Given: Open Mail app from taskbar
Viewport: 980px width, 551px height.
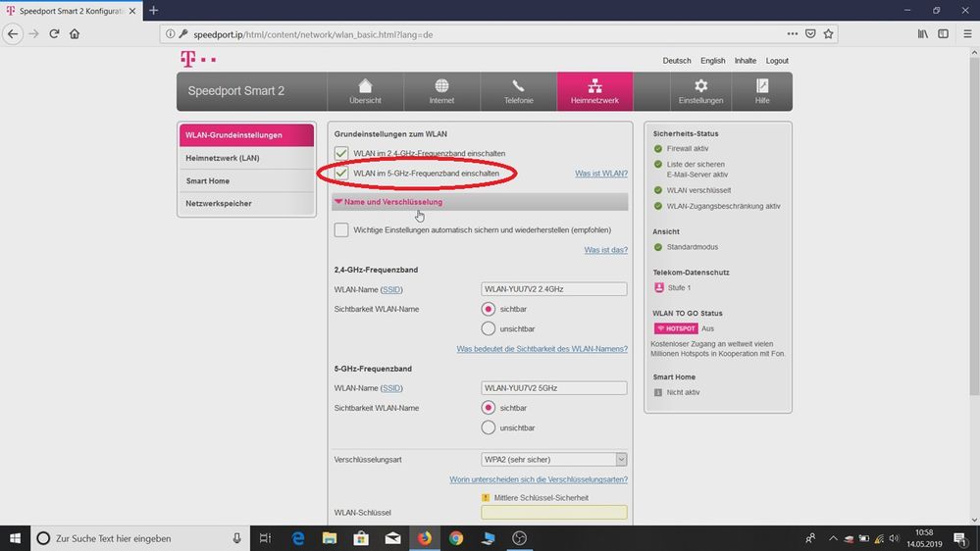Looking at the screenshot, I should coord(392,538).
